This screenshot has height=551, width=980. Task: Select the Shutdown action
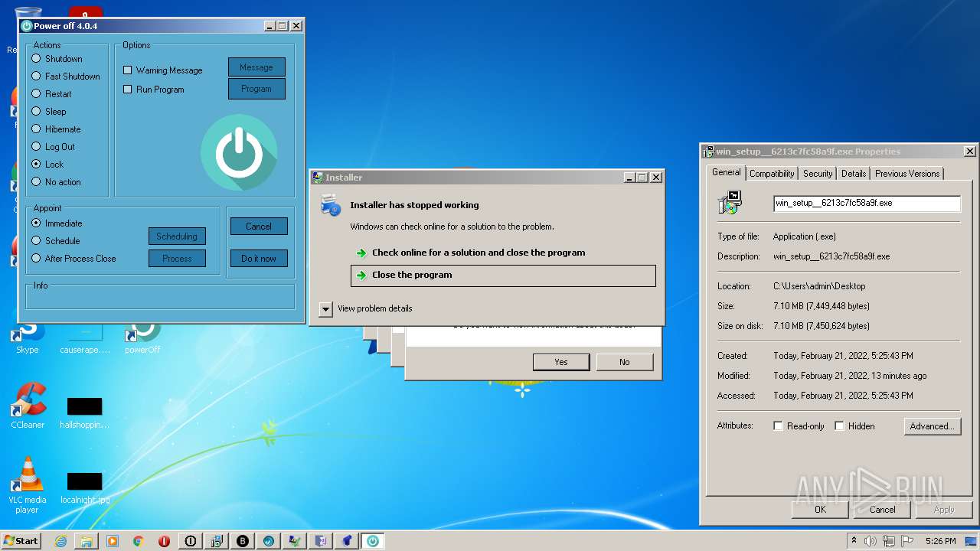pos(36,59)
